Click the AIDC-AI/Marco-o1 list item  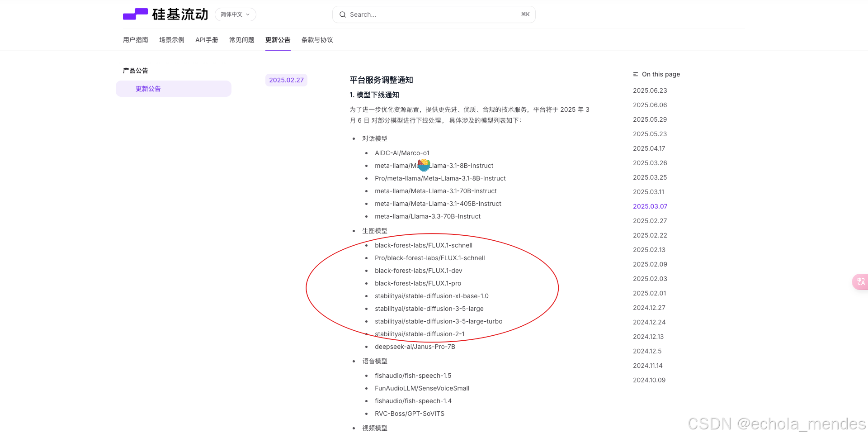402,153
